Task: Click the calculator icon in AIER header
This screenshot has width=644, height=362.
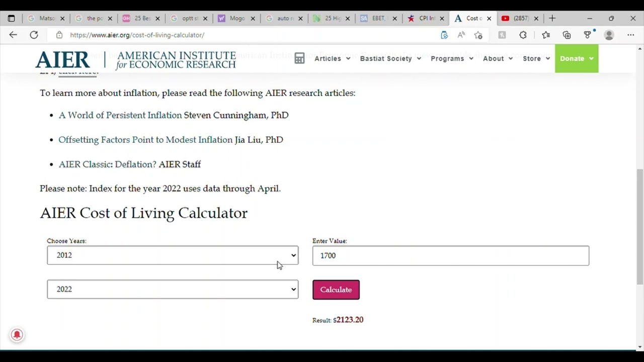Action: pyautogui.click(x=299, y=58)
